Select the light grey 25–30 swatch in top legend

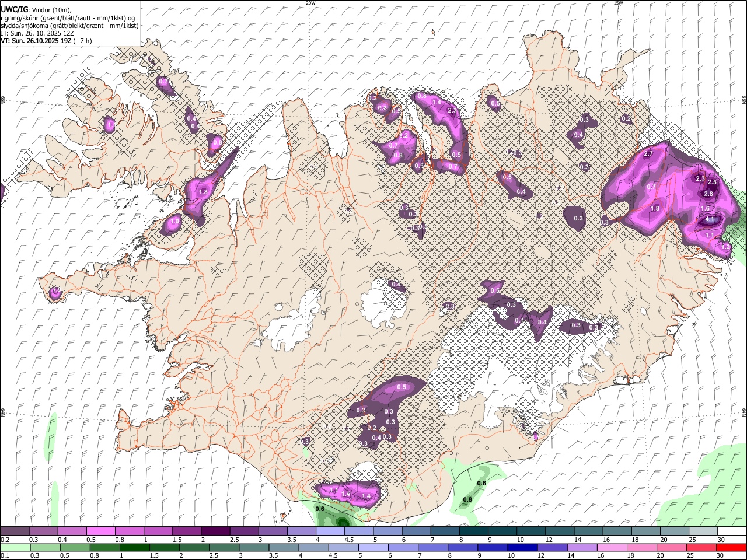[703, 531]
